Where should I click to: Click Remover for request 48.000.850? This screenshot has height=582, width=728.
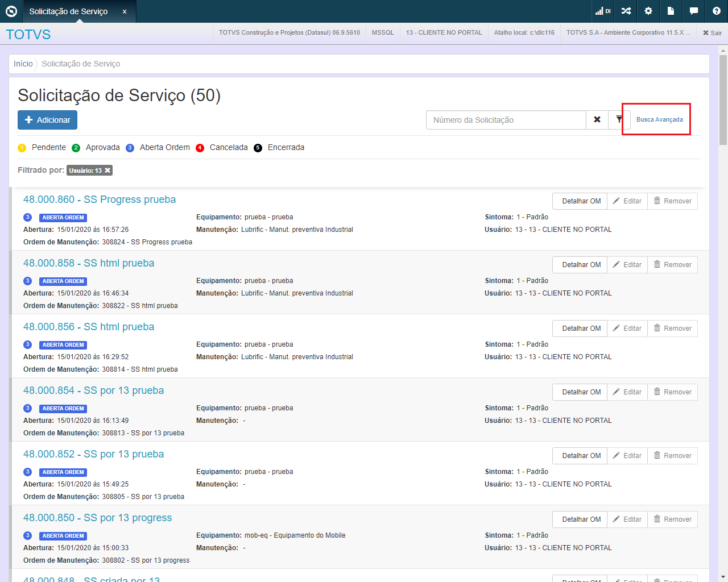pos(673,519)
